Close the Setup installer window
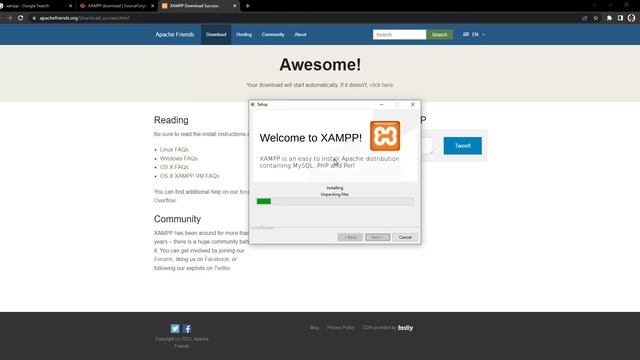The width and height of the screenshot is (640, 360). click(413, 104)
